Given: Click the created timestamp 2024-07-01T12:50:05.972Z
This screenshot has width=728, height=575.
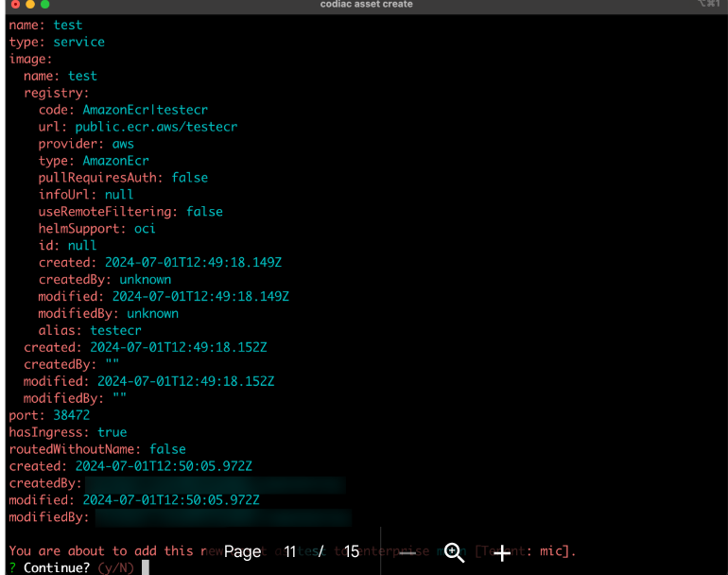Looking at the screenshot, I should point(164,466).
